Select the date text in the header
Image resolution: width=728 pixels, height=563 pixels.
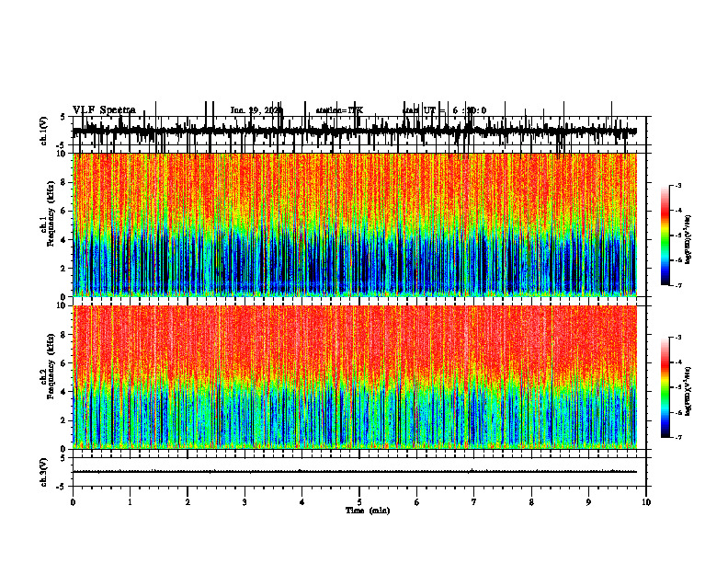click(x=256, y=110)
